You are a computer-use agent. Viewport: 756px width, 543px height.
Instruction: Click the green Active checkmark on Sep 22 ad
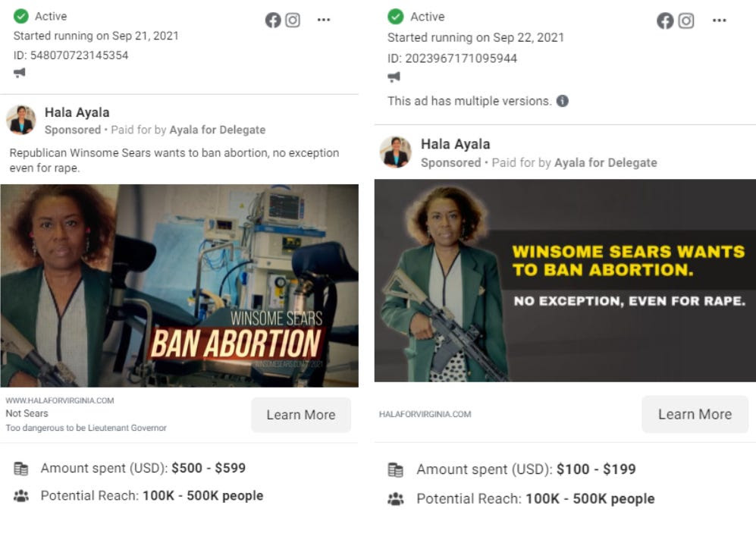395,17
